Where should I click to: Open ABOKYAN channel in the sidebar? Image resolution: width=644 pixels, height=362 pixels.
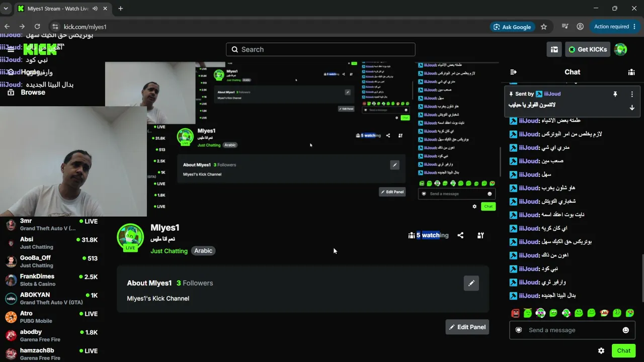pyautogui.click(x=52, y=299)
